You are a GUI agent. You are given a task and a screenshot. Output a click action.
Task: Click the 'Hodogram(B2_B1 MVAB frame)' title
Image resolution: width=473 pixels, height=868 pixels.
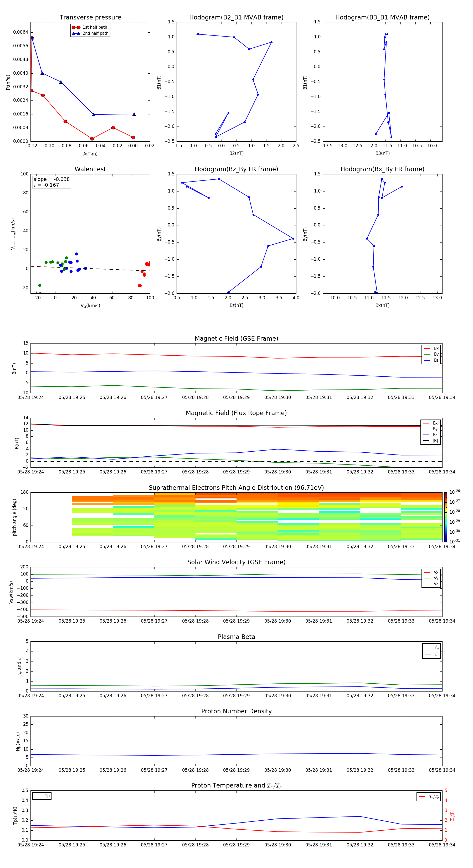pos(236,18)
